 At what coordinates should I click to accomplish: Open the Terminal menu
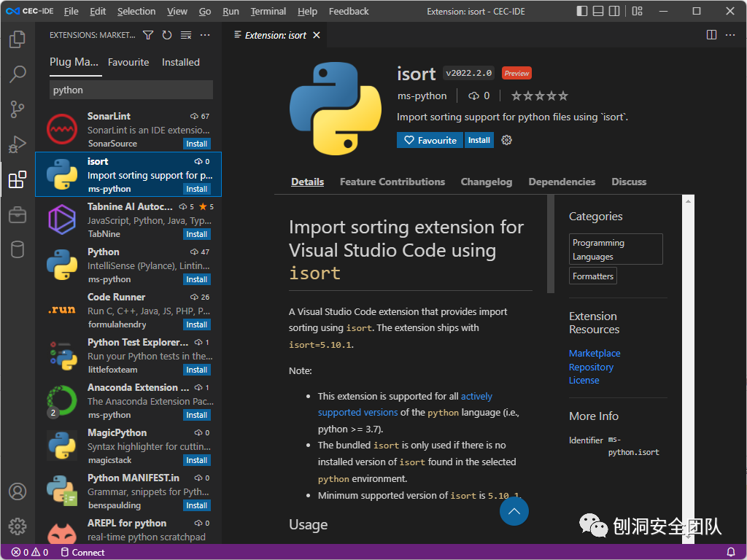coord(268,11)
